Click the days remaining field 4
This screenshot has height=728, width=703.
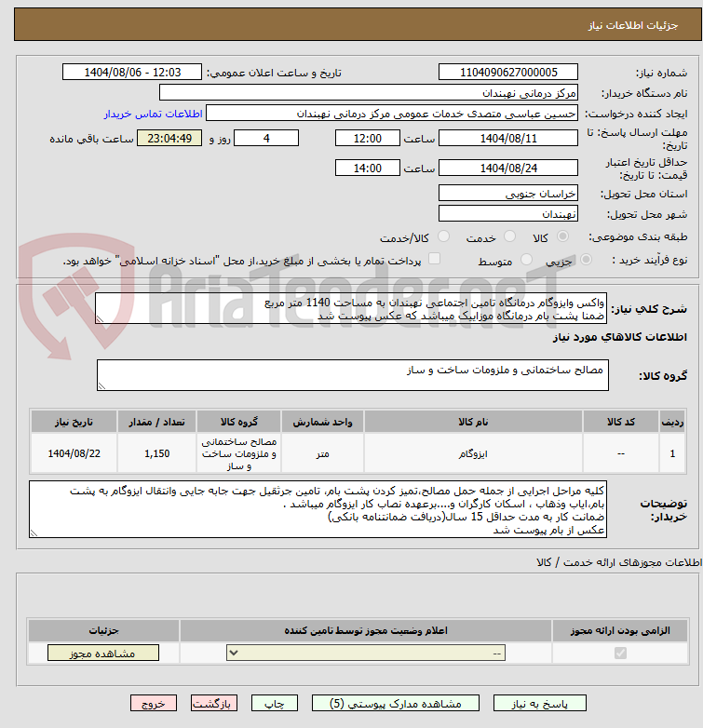pyautogui.click(x=266, y=139)
